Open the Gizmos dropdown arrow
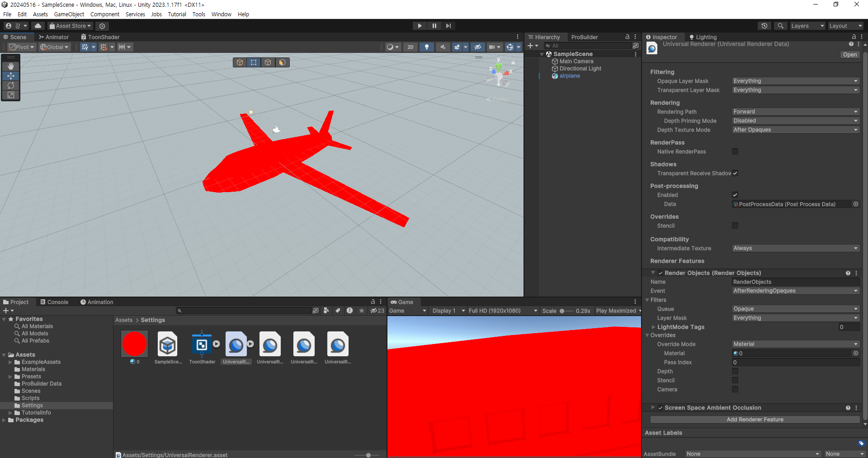This screenshot has height=458, width=868. (519, 47)
